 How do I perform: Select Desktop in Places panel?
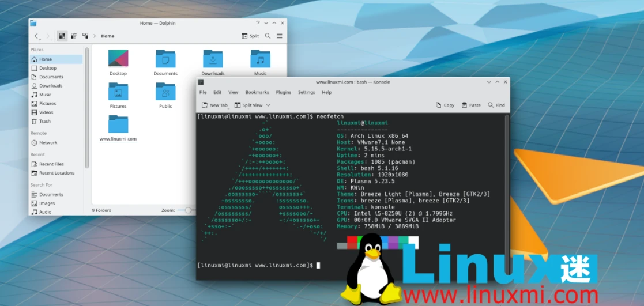pos(57,68)
